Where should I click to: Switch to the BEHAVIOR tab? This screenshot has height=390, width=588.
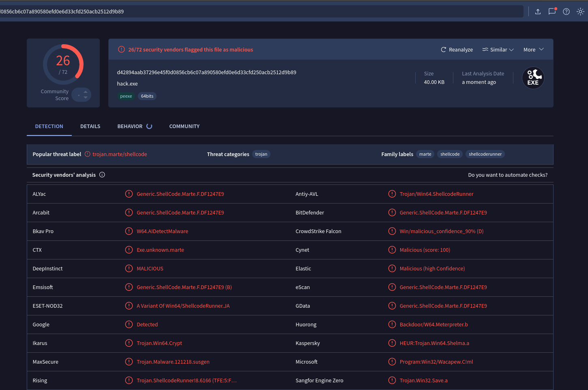(130, 126)
